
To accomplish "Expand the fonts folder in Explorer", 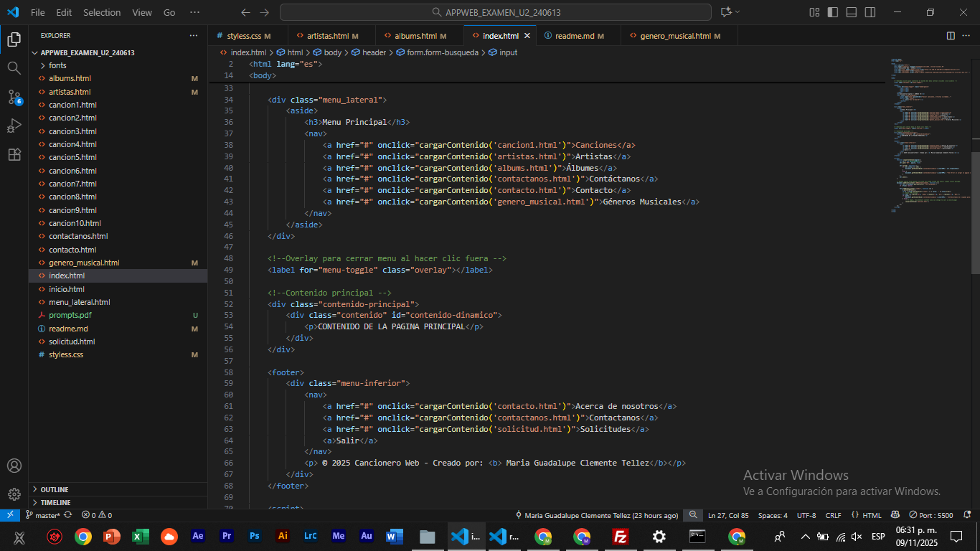I will pyautogui.click(x=57, y=65).
